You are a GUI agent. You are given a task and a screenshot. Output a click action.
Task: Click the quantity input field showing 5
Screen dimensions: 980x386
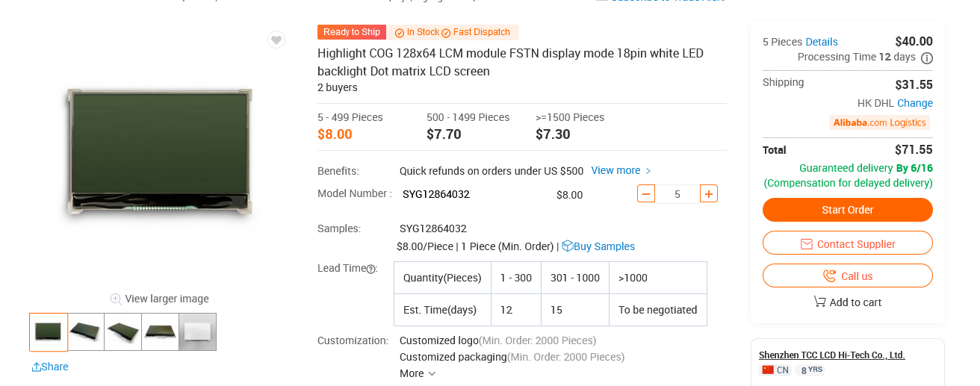pyautogui.click(x=677, y=194)
